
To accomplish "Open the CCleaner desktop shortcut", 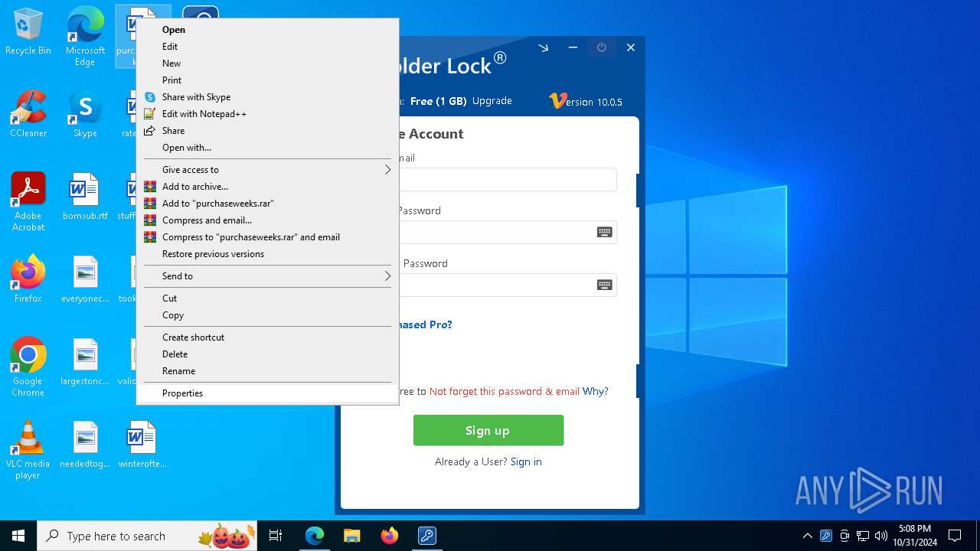I will coord(28,115).
